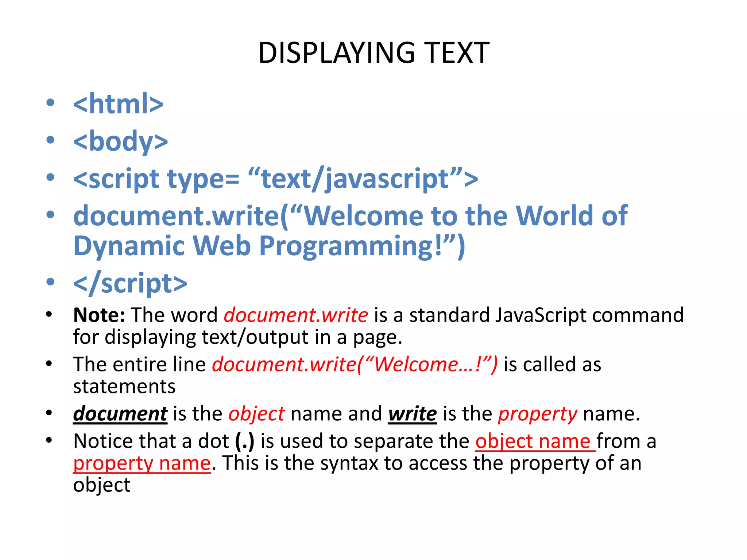747x560 pixels.
Task: Click the blue document.write("Welcome to the World of line
Action: coord(350,216)
